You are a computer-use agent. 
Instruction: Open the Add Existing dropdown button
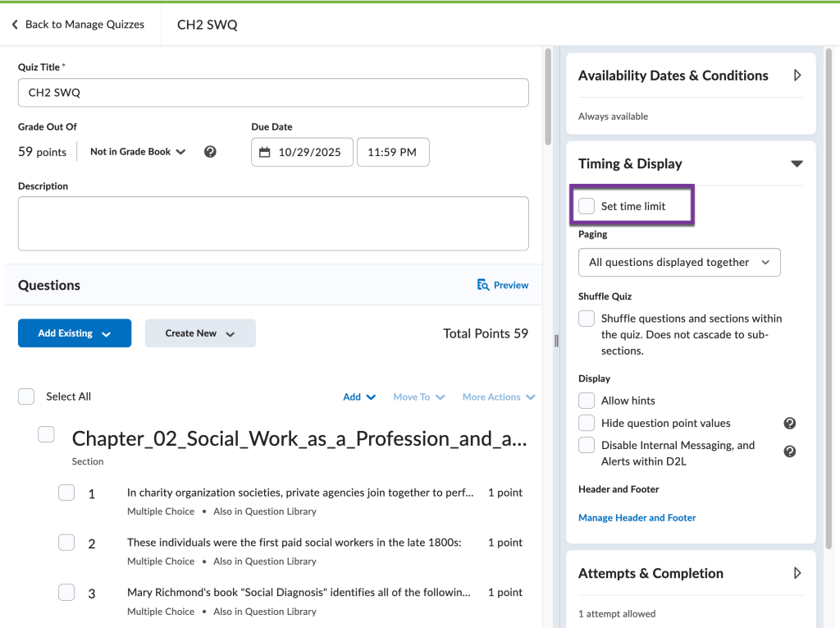pyautogui.click(x=75, y=333)
